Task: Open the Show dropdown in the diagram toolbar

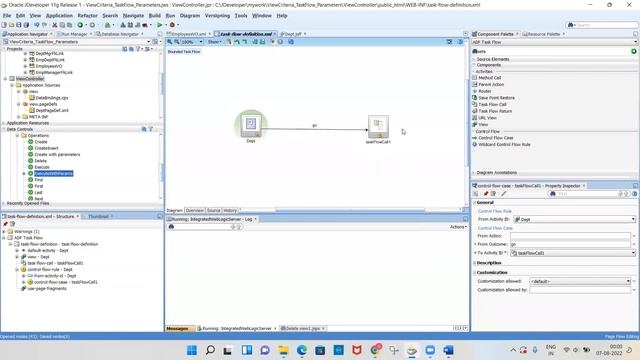Action: pos(214,42)
